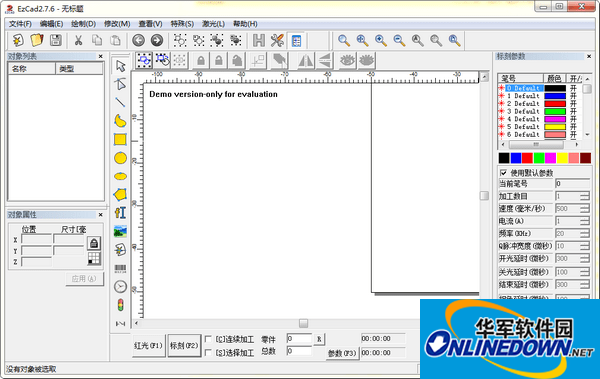Pick the magenta color swatch
600x379 pixels.
click(x=550, y=158)
